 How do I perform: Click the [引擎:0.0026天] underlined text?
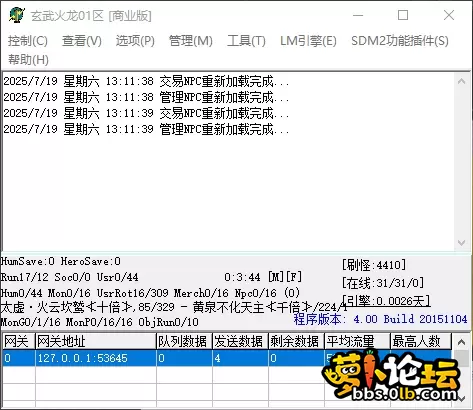point(386,301)
